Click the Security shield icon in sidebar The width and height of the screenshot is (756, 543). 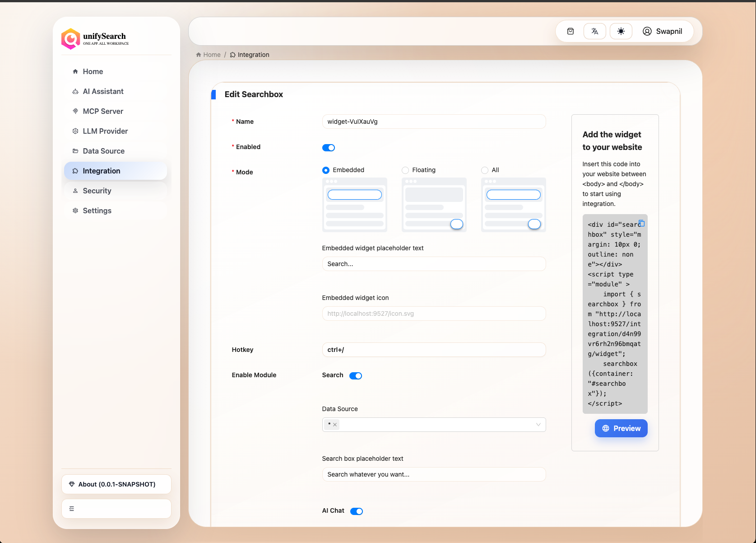click(x=75, y=191)
